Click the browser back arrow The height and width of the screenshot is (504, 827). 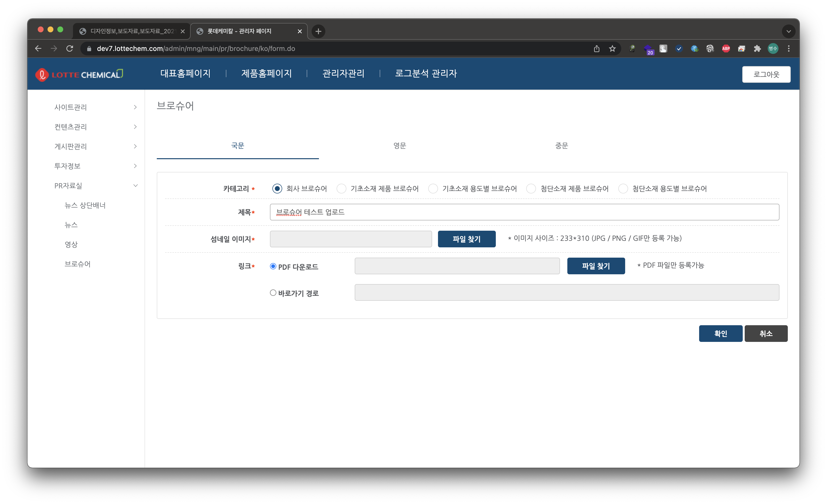click(38, 49)
